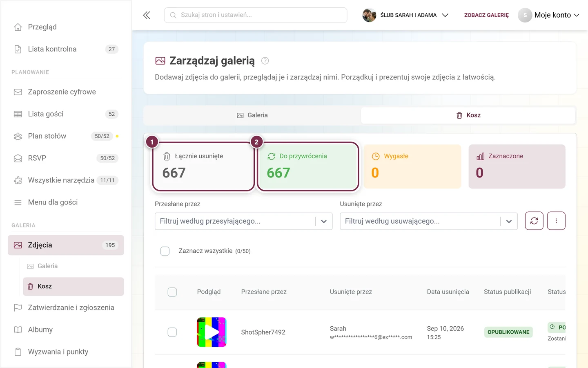Switch to the Kosz tab
588x368 pixels.
(468, 115)
